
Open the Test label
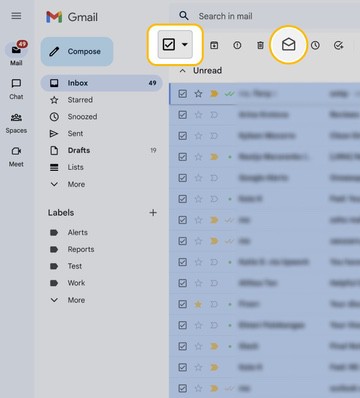[x=101, y=266]
